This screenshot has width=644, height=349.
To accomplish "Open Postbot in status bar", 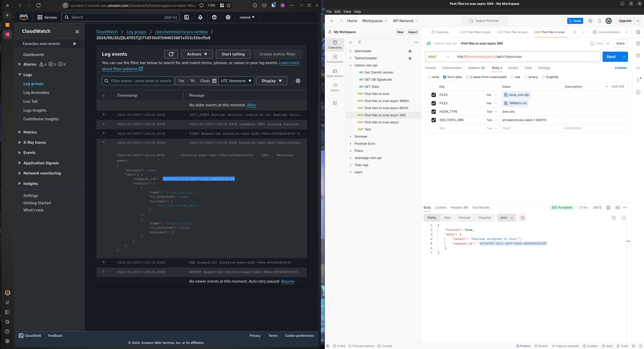I will [x=523, y=346].
